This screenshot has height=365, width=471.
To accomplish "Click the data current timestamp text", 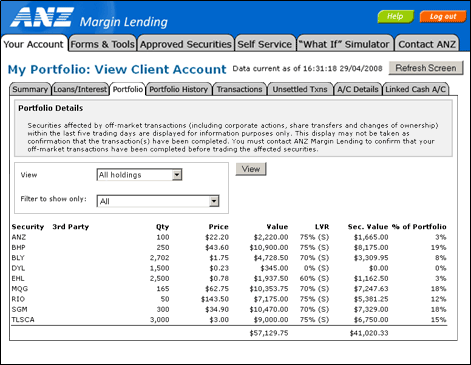I will click(x=307, y=69).
